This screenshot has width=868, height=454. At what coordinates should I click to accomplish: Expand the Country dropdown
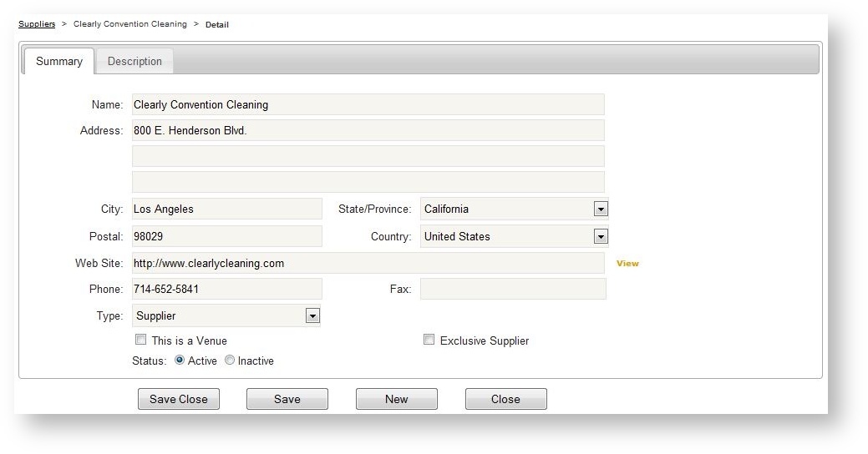pos(600,237)
